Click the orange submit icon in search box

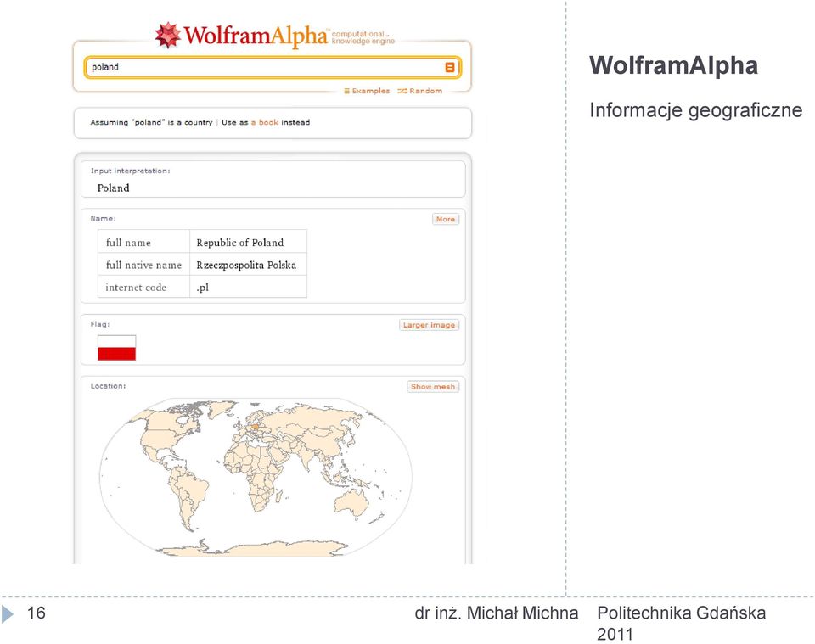tap(450, 68)
